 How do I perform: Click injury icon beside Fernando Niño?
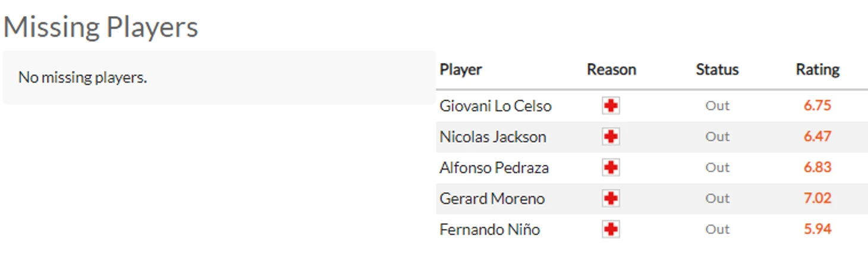(611, 230)
